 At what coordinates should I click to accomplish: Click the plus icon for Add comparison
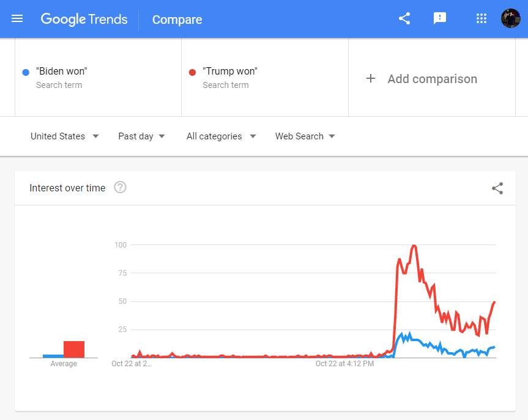point(371,78)
